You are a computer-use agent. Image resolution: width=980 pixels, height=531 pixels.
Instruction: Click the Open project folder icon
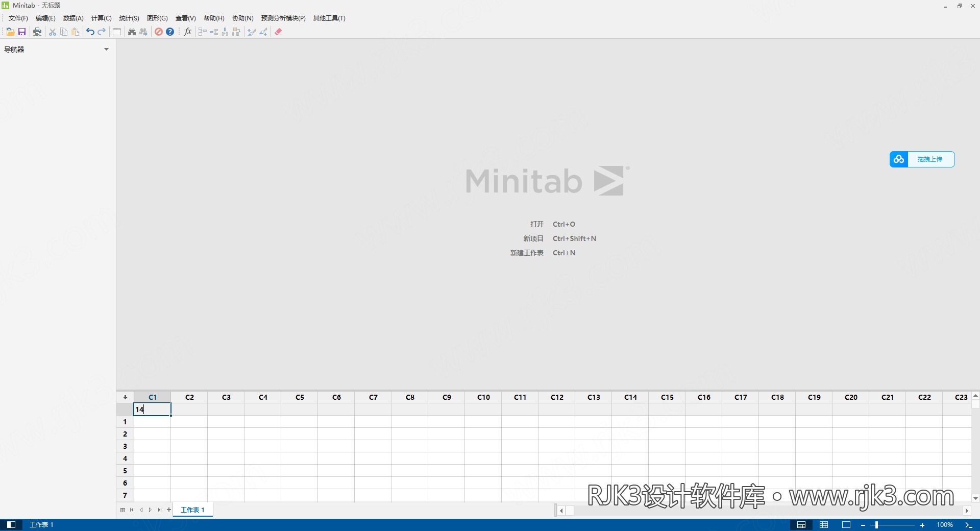10,32
